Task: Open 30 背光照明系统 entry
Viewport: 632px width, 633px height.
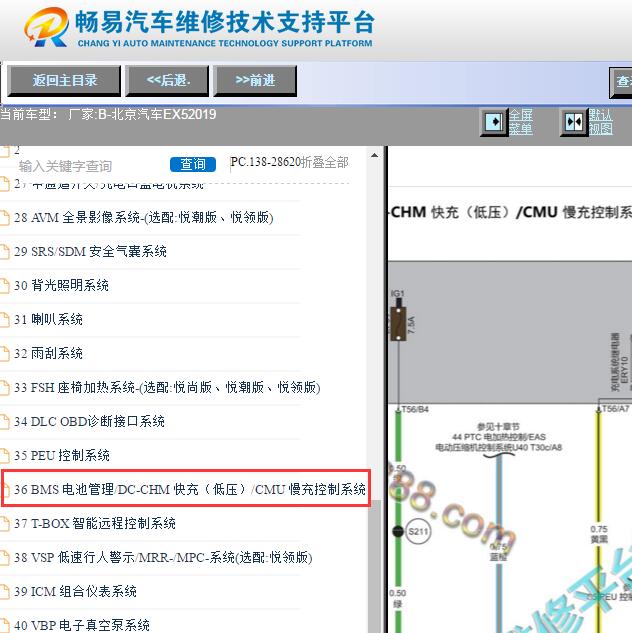Action: click(x=61, y=285)
